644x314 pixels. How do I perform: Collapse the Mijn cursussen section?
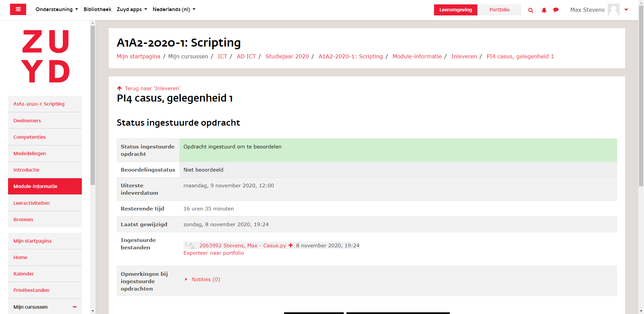coord(74,307)
